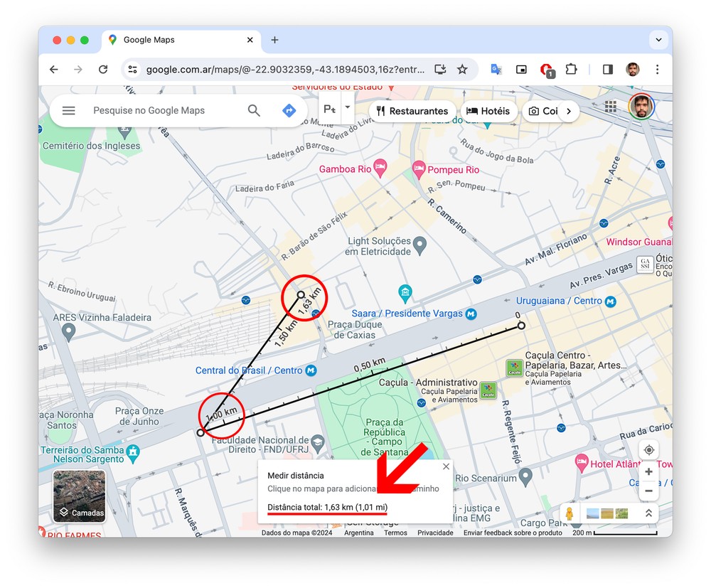The image size is (711, 588).
Task: Open the Google Maps hamburger menu
Action: [x=68, y=110]
